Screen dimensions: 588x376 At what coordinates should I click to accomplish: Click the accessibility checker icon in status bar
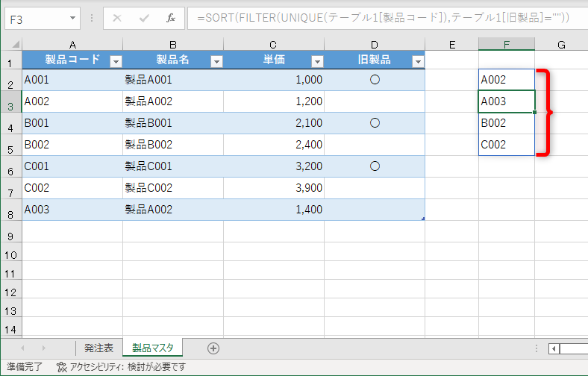tap(61, 366)
